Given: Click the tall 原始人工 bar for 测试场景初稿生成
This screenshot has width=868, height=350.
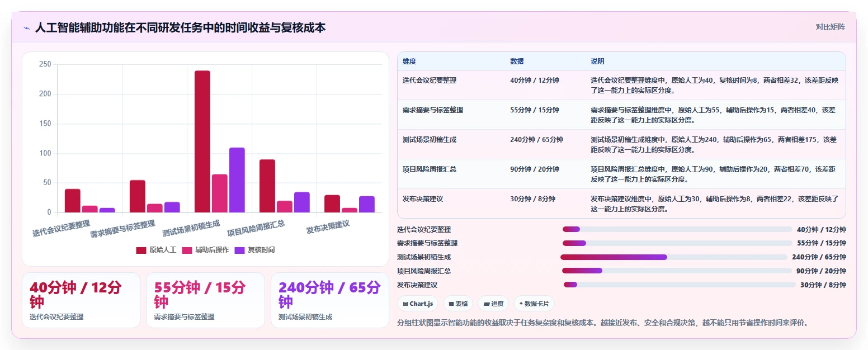Looking at the screenshot, I should 202,141.
